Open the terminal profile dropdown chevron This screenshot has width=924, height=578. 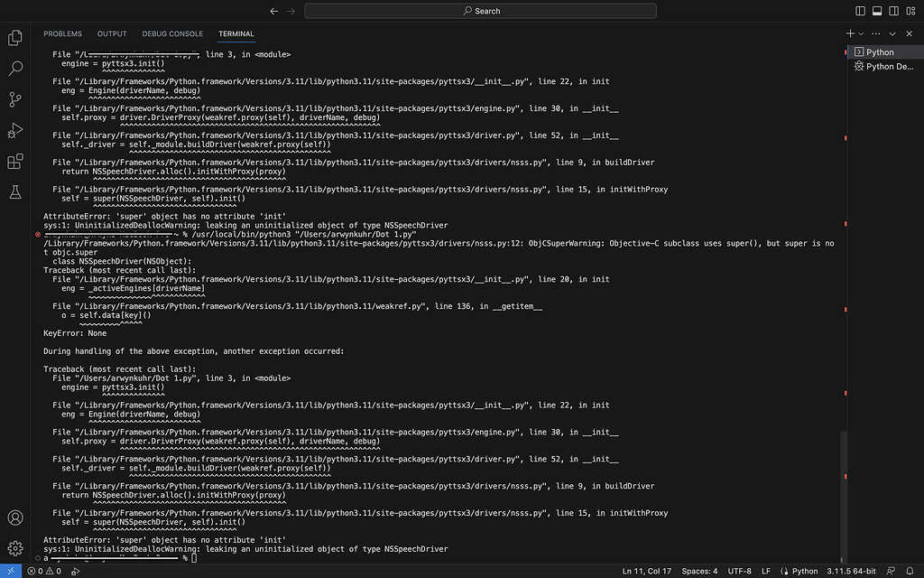click(x=860, y=33)
